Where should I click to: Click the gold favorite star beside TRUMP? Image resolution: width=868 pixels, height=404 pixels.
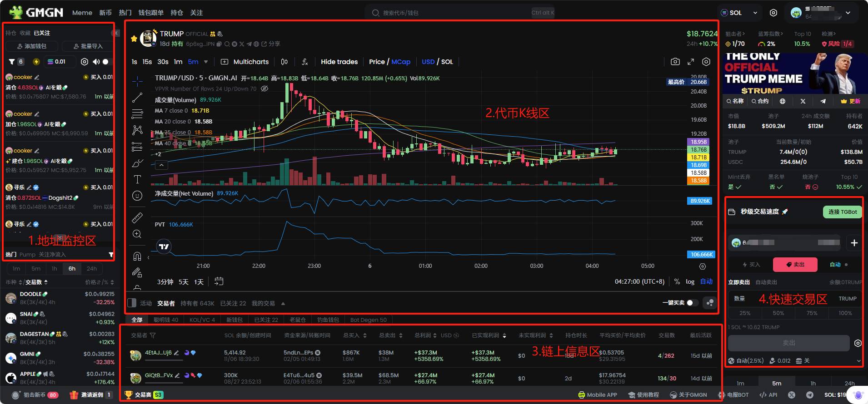pyautogui.click(x=134, y=39)
